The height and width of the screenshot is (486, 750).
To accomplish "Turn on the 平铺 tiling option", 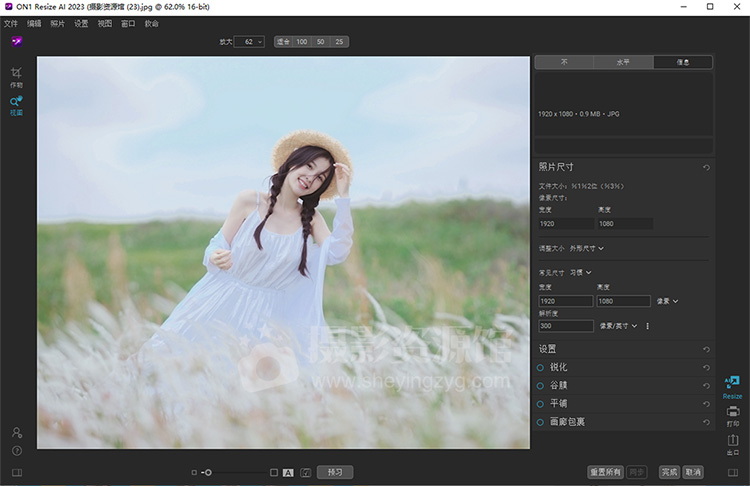I will pyautogui.click(x=541, y=404).
